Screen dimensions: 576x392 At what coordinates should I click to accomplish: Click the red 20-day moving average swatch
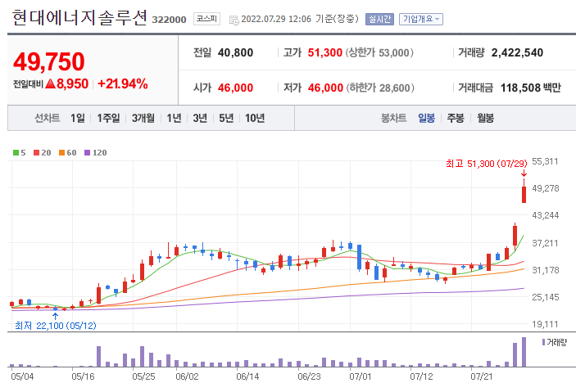pos(36,153)
